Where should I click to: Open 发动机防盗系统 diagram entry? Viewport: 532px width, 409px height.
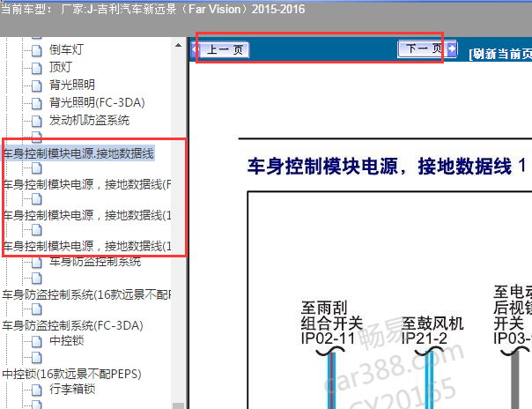89,120
